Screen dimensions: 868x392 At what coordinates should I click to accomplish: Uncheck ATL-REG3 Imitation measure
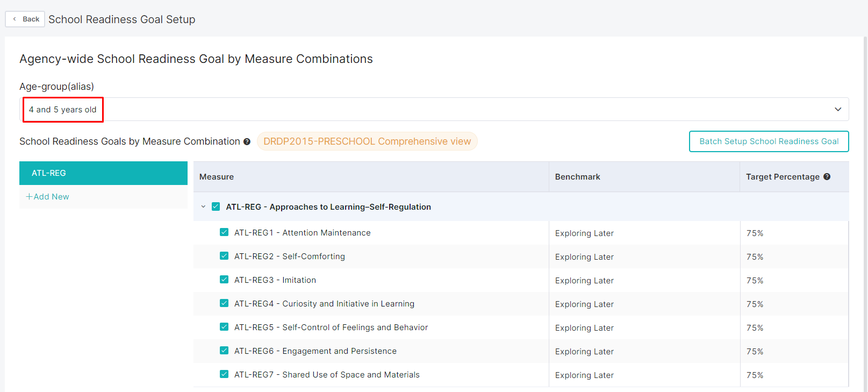pyautogui.click(x=224, y=280)
